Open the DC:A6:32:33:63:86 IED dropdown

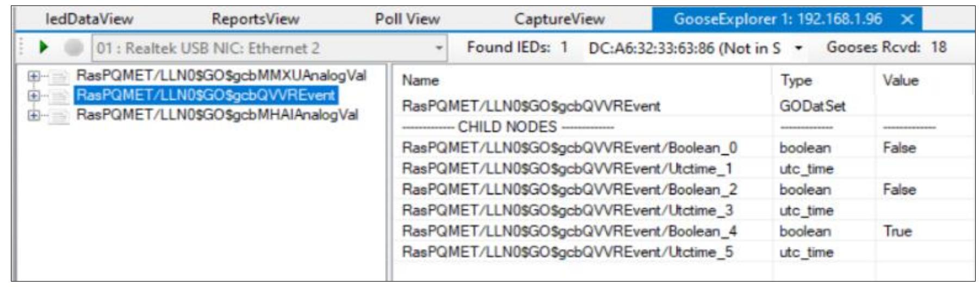pyautogui.click(x=798, y=48)
